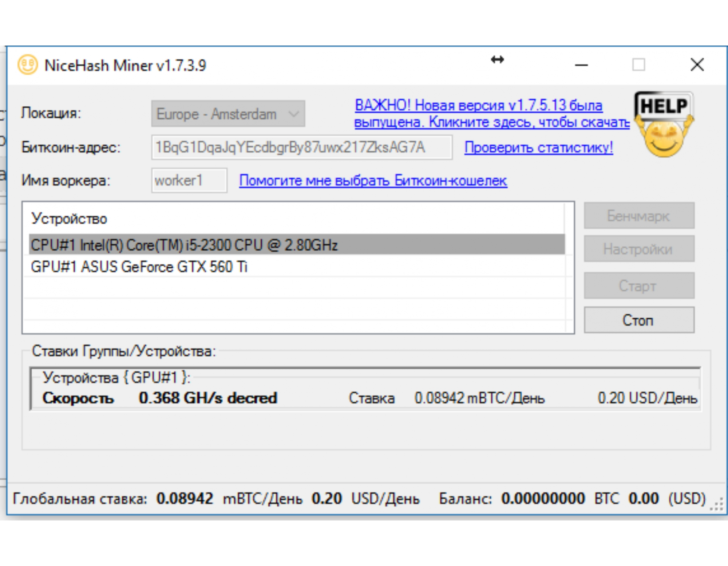Click the HELP smiley icon
The image size is (728, 566).
pyautogui.click(x=664, y=124)
